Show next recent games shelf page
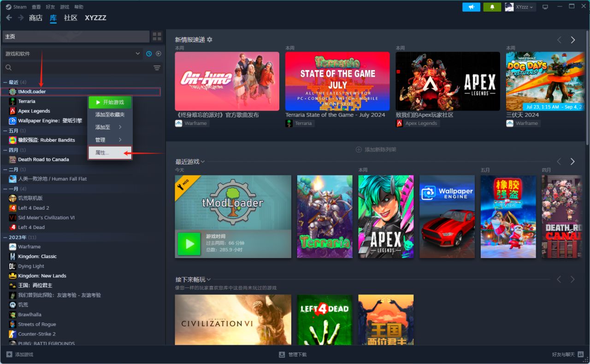 click(573, 161)
